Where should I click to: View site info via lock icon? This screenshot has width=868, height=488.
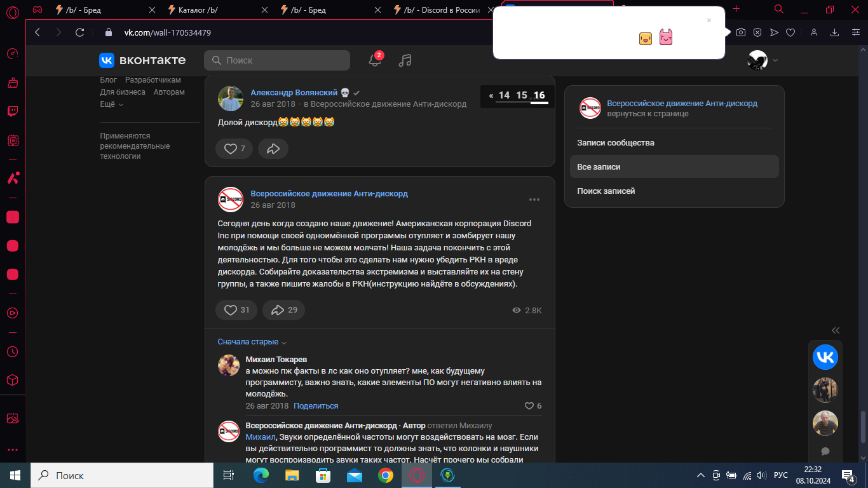(x=108, y=32)
